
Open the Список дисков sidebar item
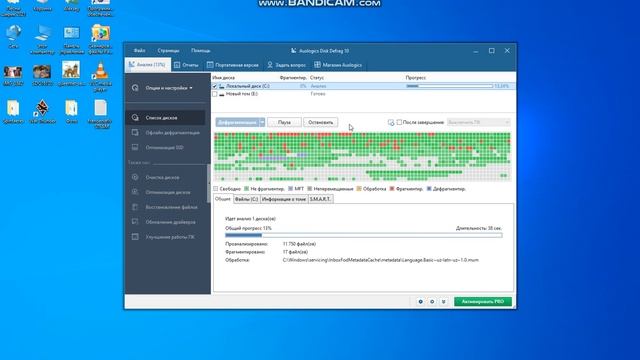tap(165, 118)
